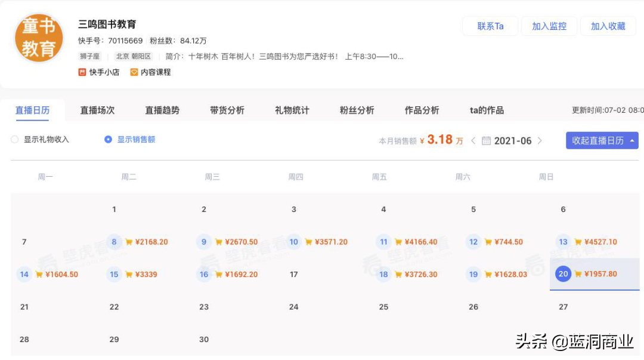
Task: Click the calendar icon beside 2021-06
Action: coord(486,141)
